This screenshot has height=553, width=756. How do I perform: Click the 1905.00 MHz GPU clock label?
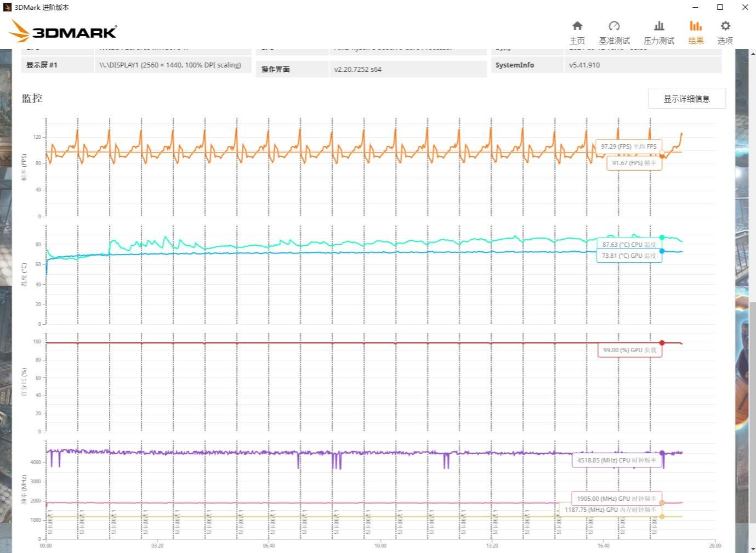coord(616,499)
